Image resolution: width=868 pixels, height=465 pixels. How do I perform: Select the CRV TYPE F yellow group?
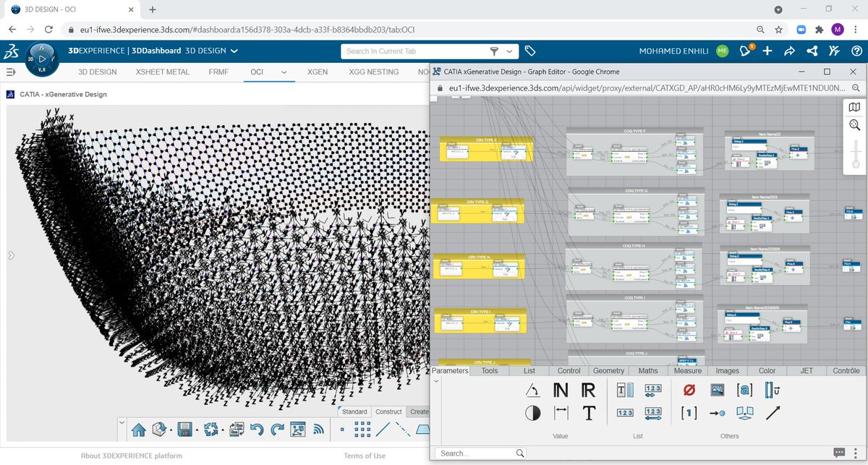487,148
